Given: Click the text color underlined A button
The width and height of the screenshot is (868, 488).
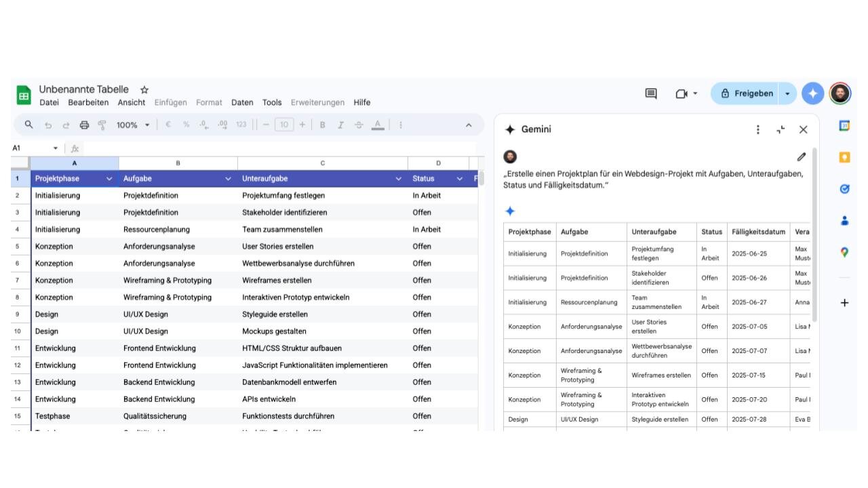Looking at the screenshot, I should click(378, 125).
